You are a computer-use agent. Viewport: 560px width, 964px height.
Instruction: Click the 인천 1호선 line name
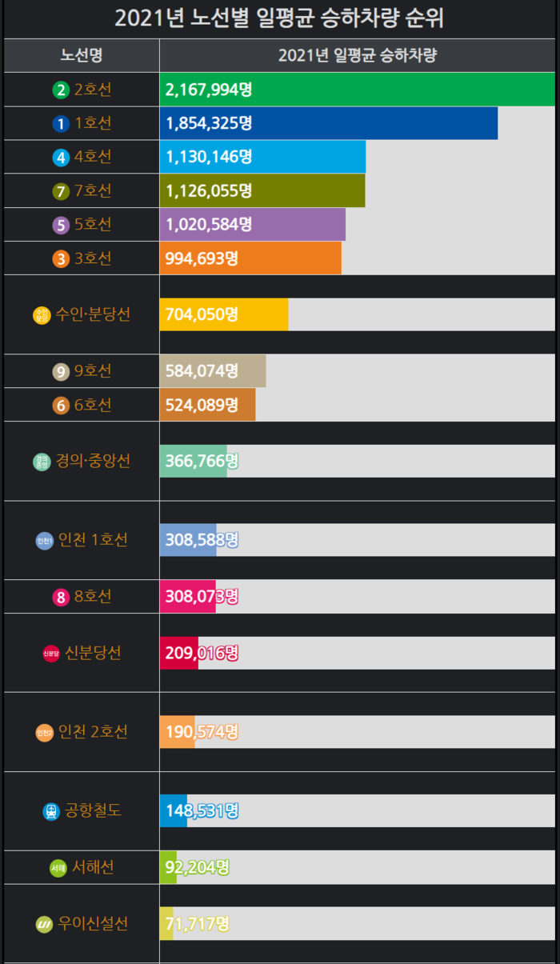[x=93, y=540]
